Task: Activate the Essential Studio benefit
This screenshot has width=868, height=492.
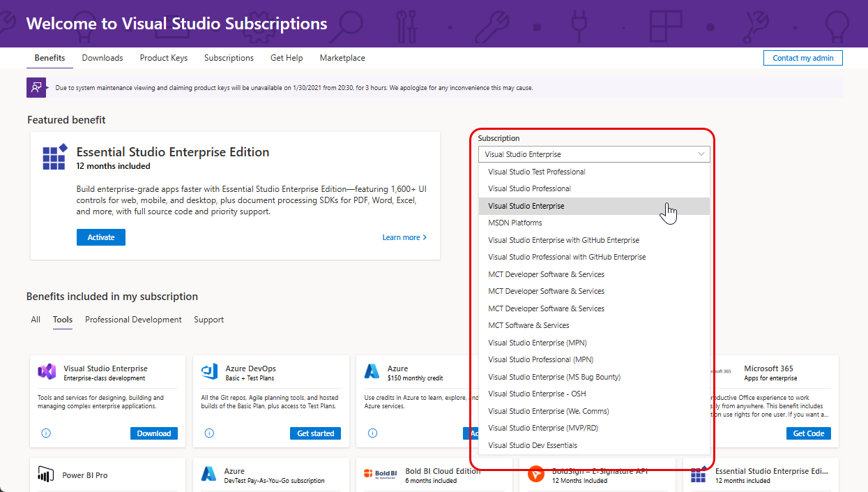Action: coord(100,237)
